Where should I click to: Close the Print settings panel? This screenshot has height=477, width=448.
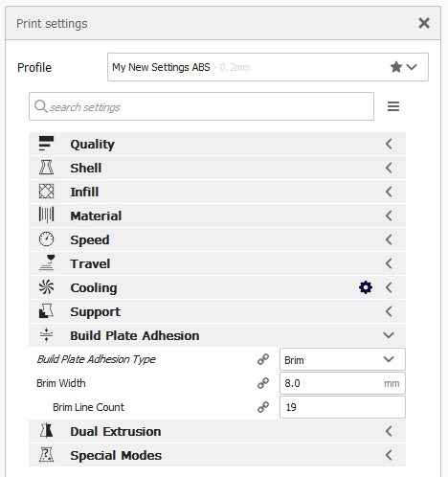(424, 23)
